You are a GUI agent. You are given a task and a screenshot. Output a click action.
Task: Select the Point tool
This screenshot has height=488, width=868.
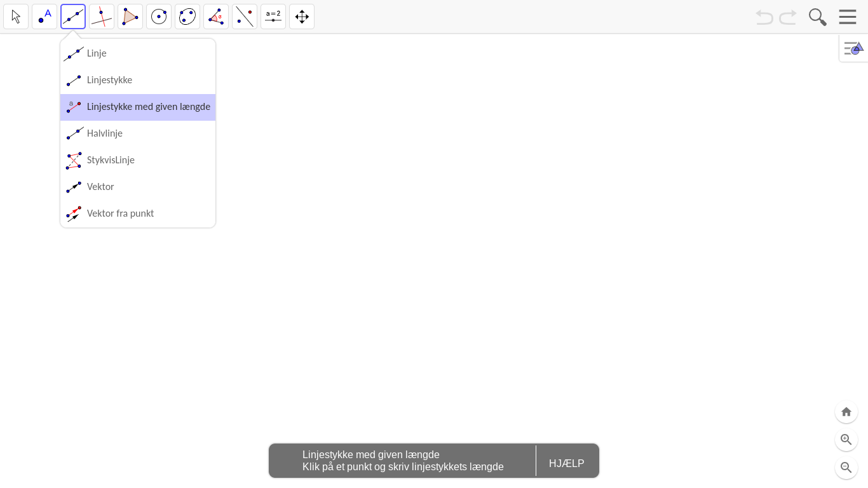click(44, 17)
